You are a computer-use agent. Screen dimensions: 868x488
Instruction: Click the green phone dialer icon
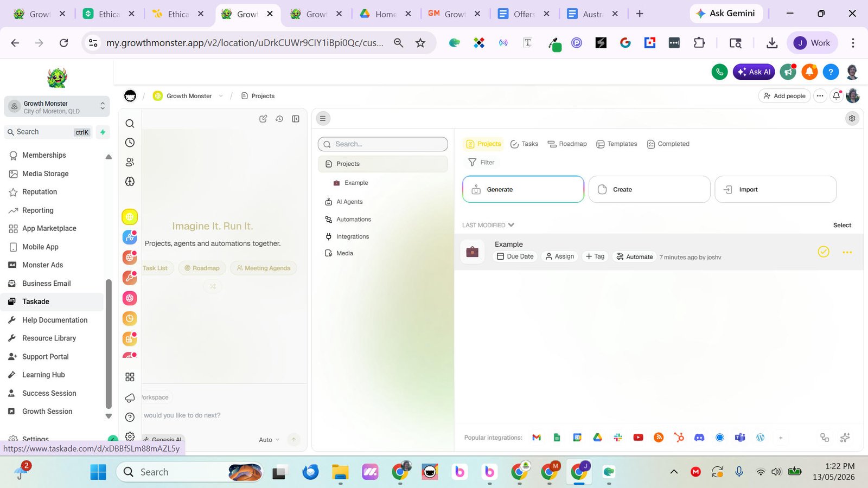(719, 72)
